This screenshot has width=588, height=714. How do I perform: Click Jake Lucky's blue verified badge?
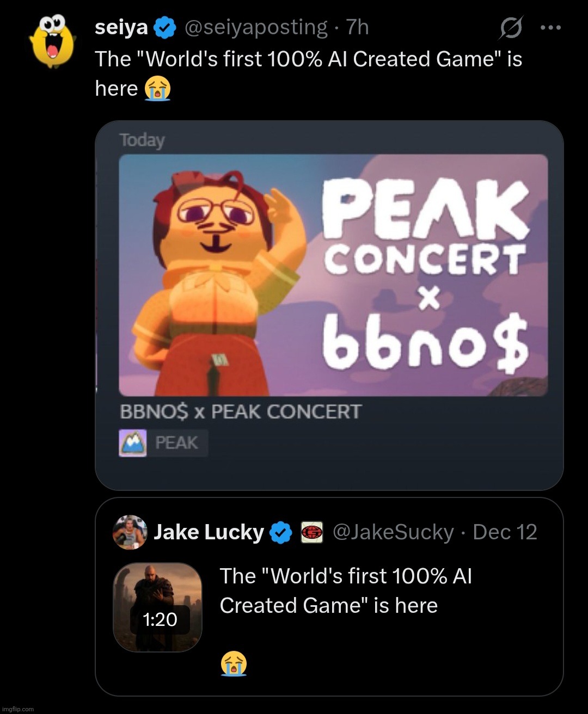[x=281, y=532]
